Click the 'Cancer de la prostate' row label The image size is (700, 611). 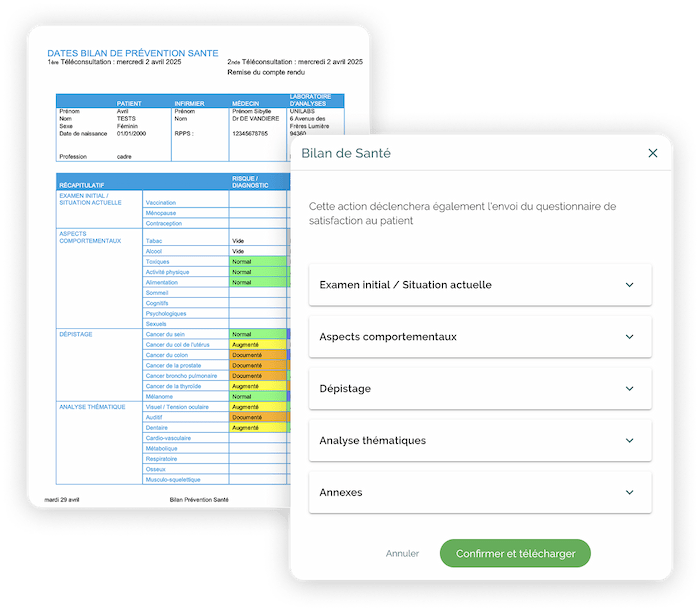coord(173,366)
